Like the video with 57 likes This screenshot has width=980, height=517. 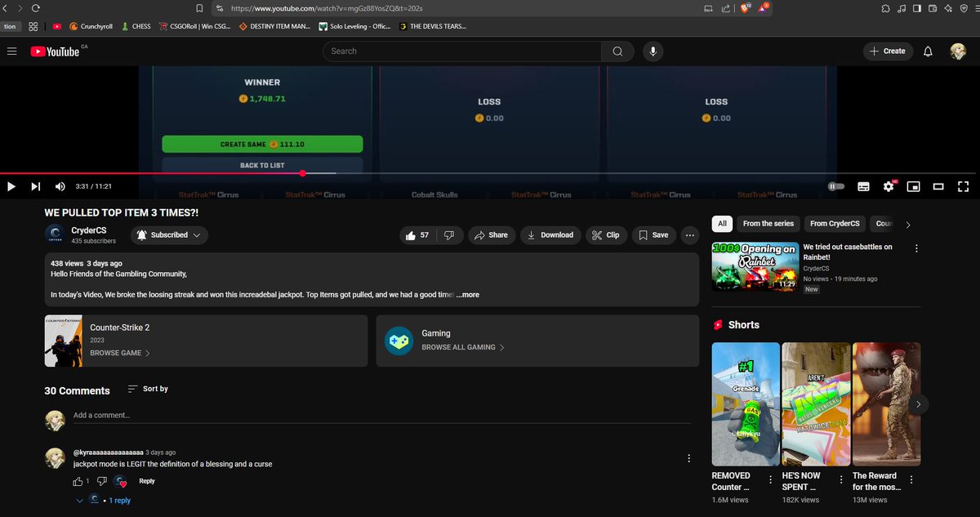click(x=417, y=234)
